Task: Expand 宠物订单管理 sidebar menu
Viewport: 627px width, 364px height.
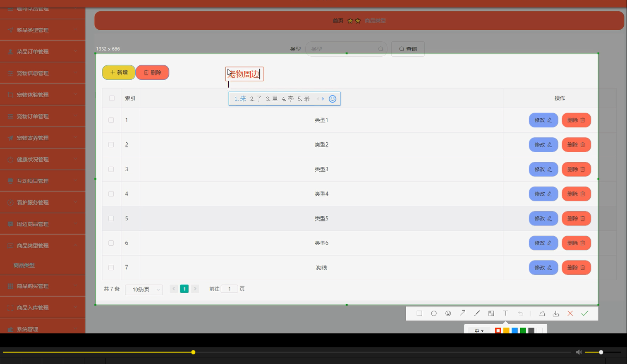Action: [x=43, y=116]
